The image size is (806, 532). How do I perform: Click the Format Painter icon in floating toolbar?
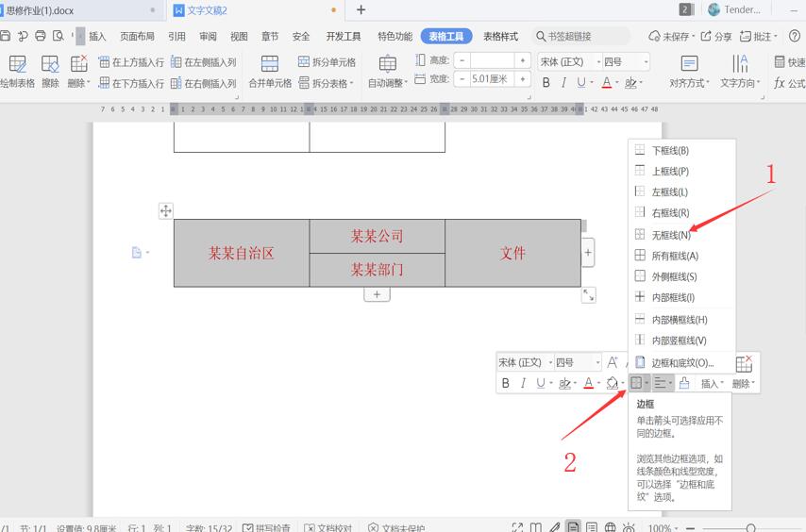684,383
